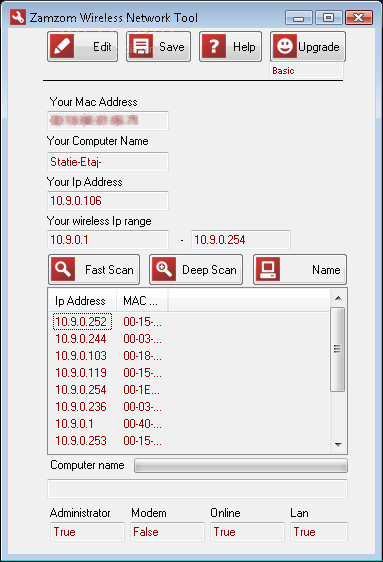383x562 pixels.
Task: Click the Basic license label
Action: pos(283,71)
